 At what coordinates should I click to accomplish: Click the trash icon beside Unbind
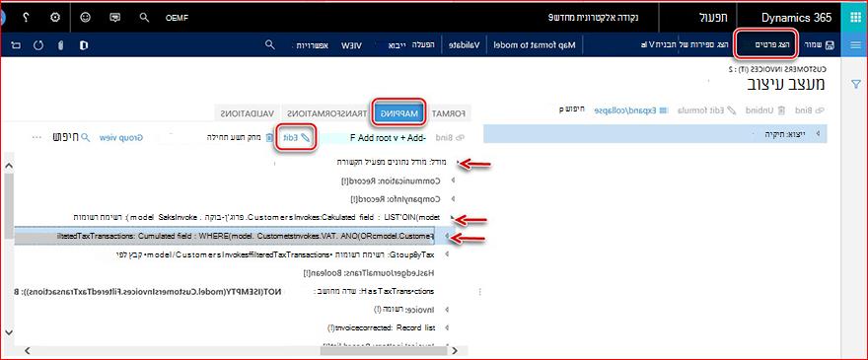781,110
